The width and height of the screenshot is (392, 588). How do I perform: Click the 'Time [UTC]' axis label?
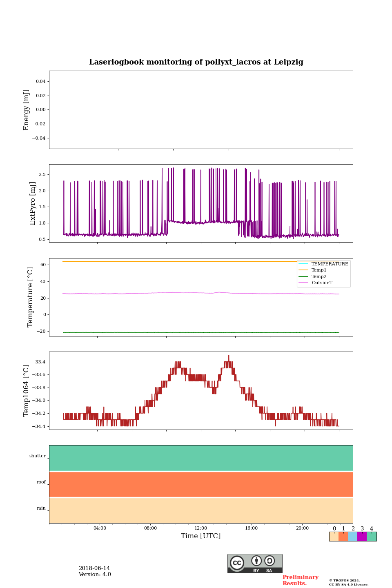[x=201, y=536]
